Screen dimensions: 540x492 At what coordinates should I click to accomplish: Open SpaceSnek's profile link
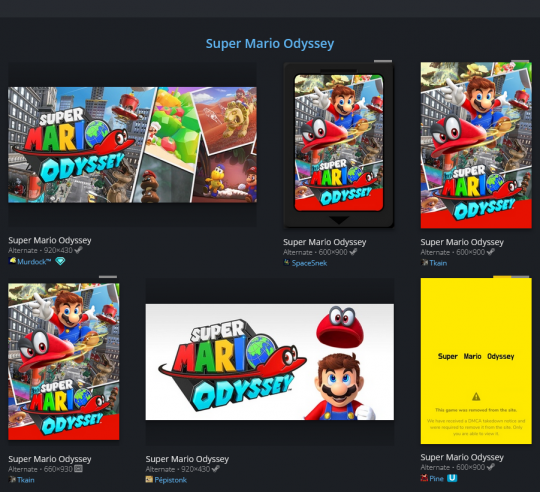click(x=309, y=263)
